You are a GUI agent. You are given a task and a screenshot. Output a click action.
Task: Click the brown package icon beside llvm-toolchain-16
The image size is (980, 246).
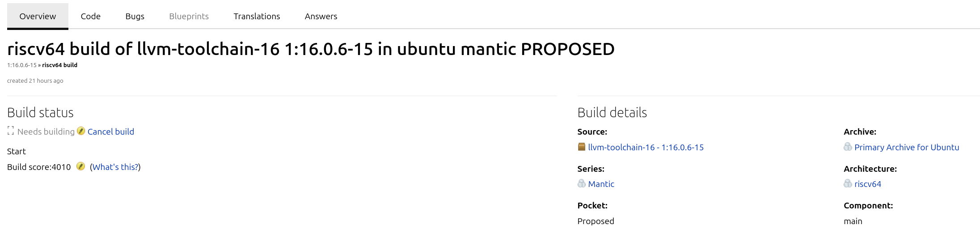(x=581, y=147)
